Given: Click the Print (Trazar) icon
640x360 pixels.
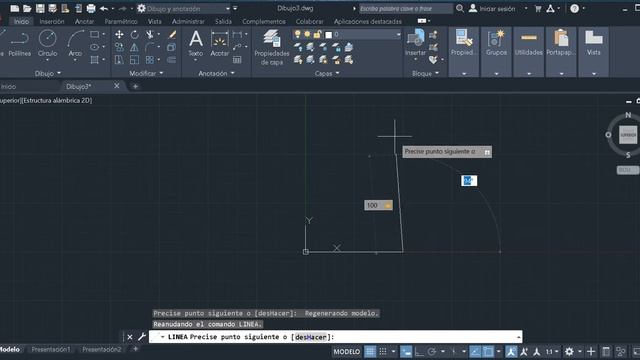Looking at the screenshot, I should pos(91,8).
